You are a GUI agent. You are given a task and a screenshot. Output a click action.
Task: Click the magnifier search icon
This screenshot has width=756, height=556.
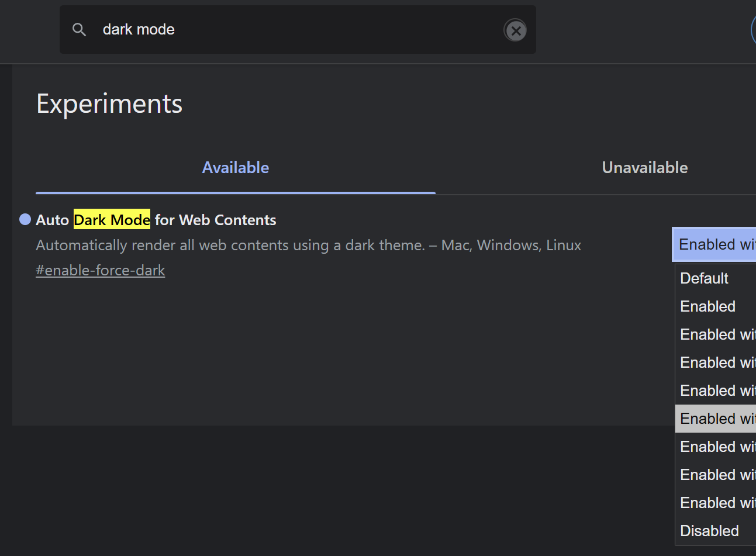[79, 30]
